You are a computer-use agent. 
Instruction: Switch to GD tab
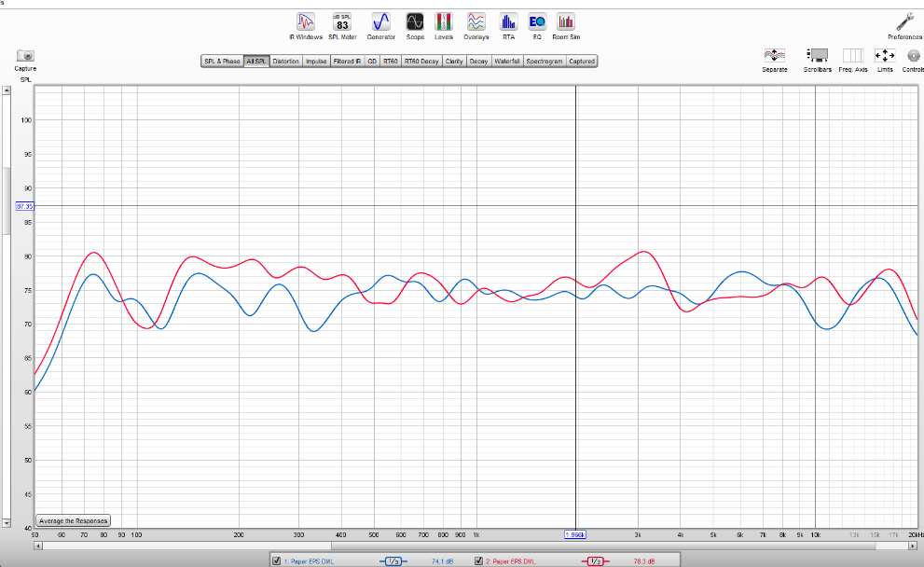click(x=372, y=62)
